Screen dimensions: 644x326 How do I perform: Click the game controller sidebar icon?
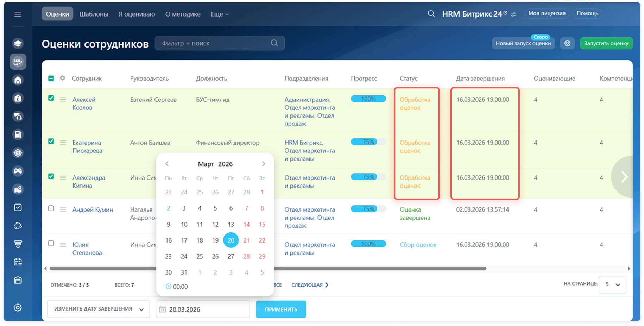click(x=18, y=171)
